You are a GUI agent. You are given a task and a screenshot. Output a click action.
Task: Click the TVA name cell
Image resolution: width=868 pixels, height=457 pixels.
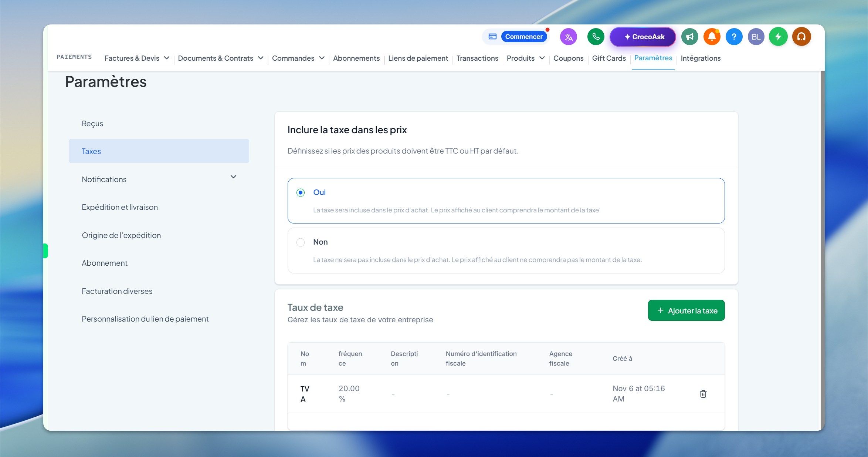305,394
